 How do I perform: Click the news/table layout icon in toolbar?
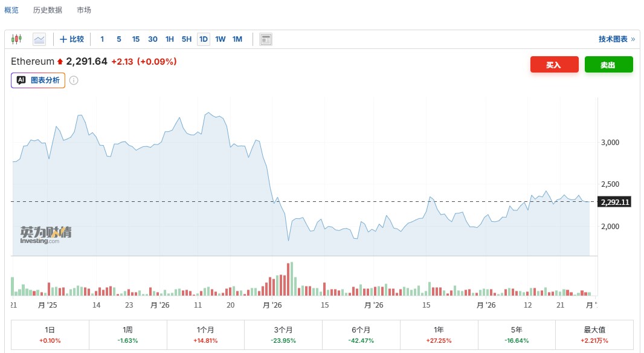click(266, 39)
